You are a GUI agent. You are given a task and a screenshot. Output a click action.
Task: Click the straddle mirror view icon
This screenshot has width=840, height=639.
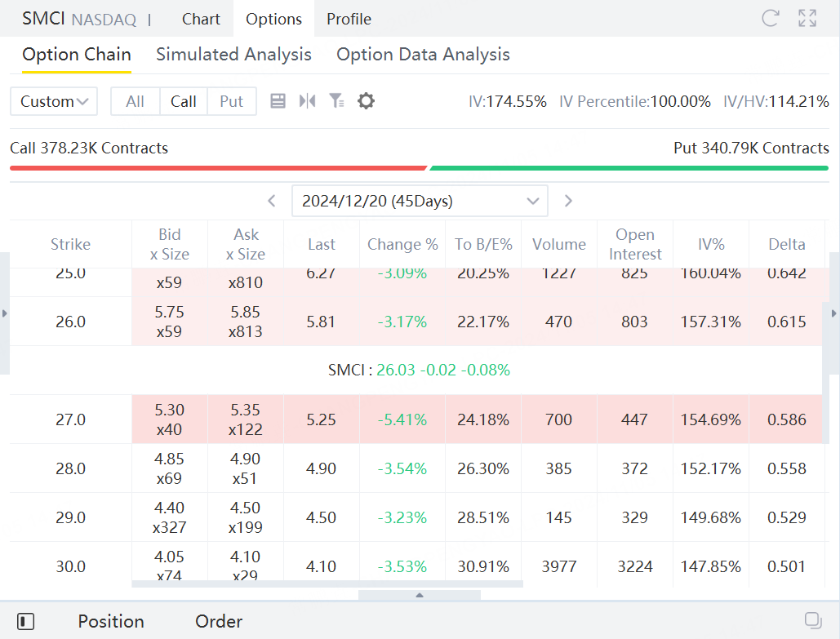[x=307, y=101]
